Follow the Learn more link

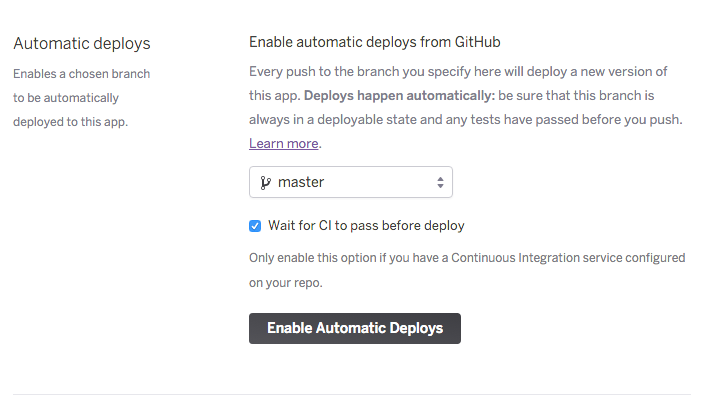[x=283, y=143]
